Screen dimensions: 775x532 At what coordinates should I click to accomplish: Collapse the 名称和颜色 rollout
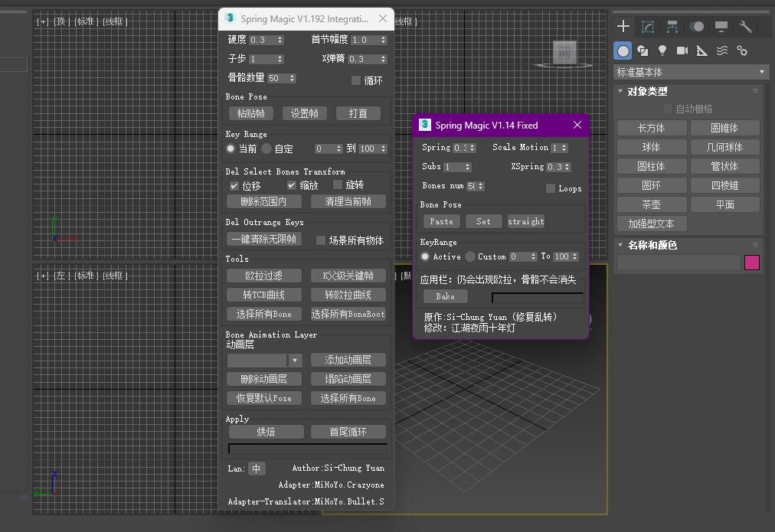[620, 244]
